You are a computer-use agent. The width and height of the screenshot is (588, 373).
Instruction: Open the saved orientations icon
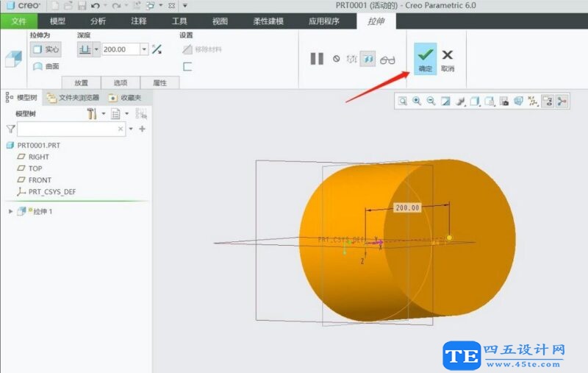pos(490,101)
